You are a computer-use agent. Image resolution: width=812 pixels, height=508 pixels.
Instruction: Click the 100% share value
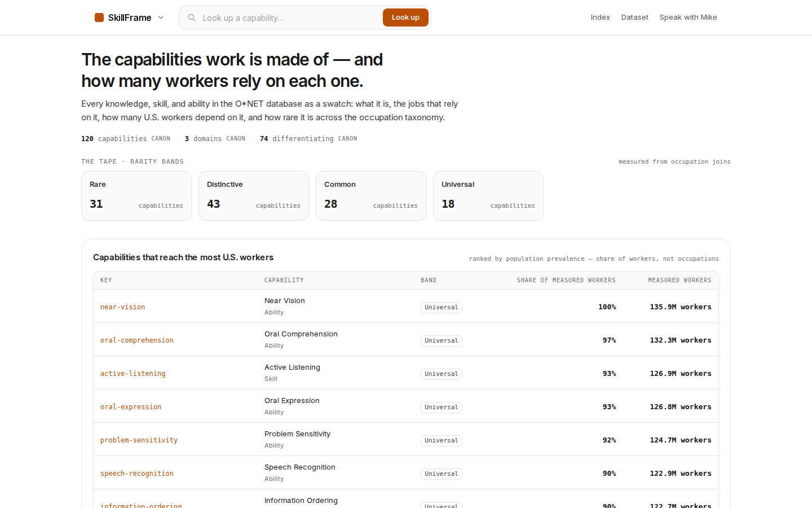[607, 307]
